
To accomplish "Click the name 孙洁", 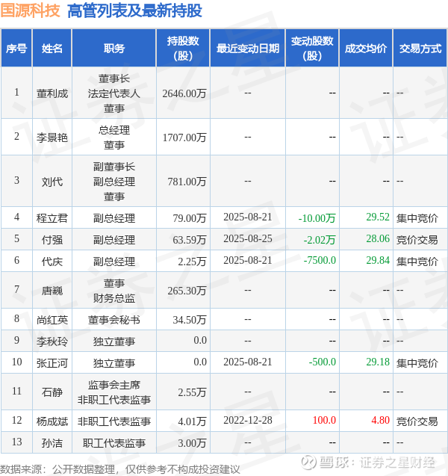I will (52, 443).
